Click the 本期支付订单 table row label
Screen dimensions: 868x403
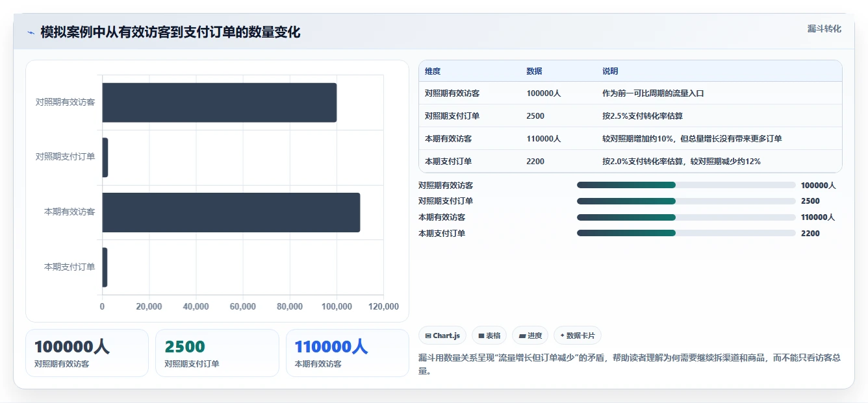point(448,162)
